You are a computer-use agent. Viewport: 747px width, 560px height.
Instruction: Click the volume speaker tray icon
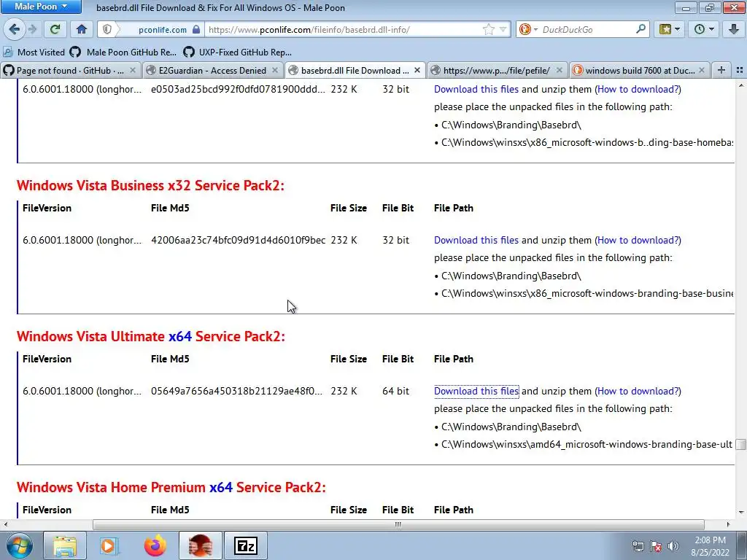(673, 546)
